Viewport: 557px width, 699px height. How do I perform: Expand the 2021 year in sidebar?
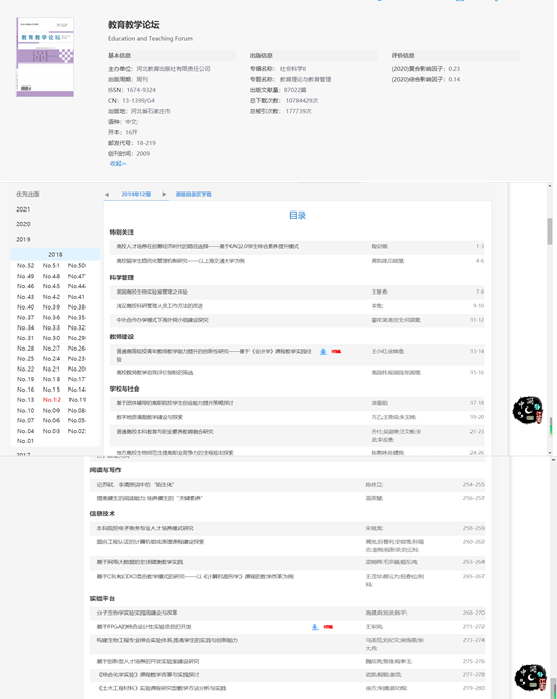23,209
